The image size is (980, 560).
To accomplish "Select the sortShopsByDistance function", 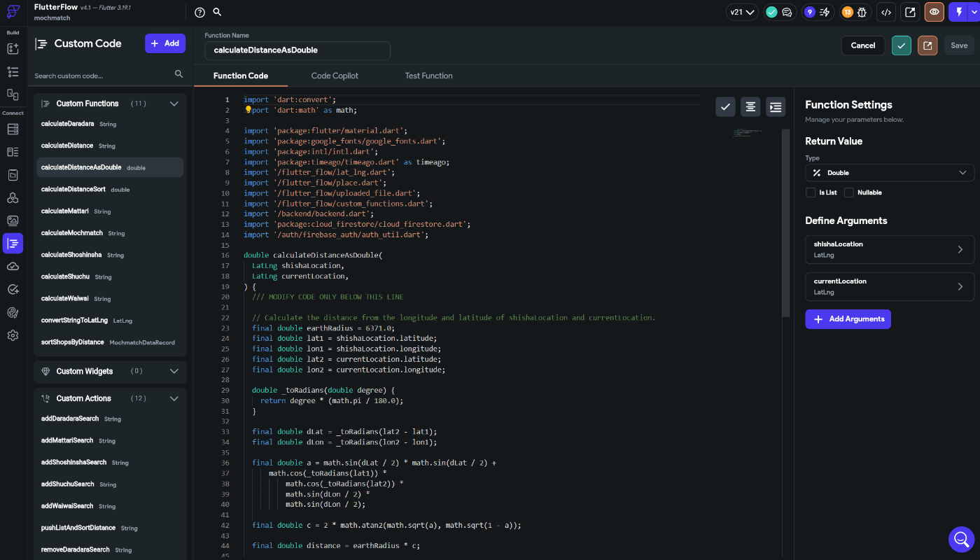I will coord(110,342).
